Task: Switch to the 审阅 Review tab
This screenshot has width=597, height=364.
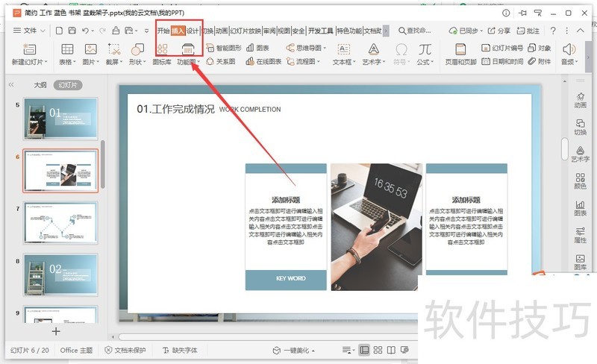Action: point(269,31)
